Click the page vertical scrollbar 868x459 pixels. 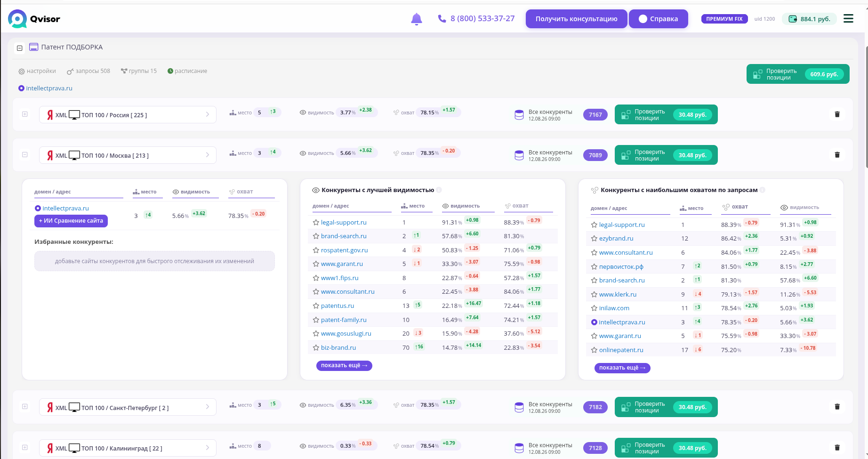(x=866, y=107)
